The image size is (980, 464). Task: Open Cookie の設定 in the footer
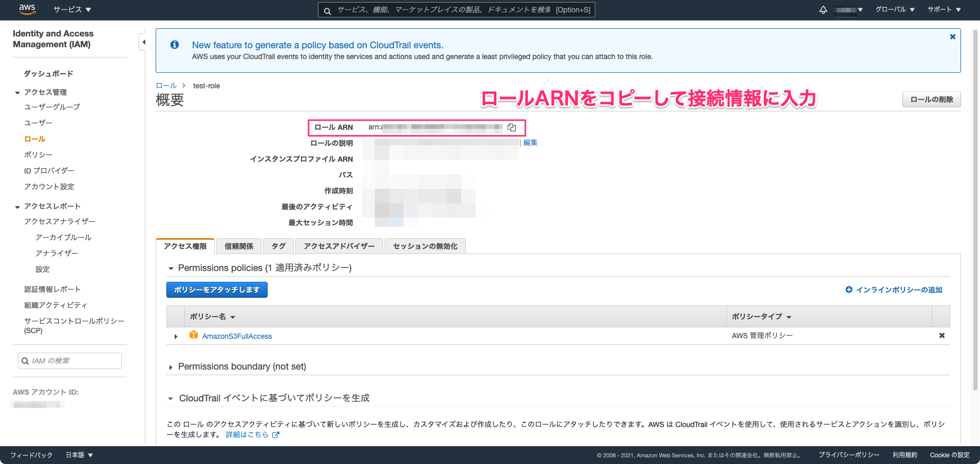(949, 455)
